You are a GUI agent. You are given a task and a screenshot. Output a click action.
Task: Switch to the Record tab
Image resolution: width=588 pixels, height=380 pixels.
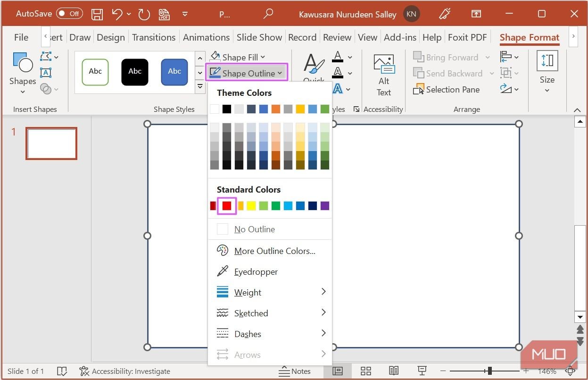[302, 37]
